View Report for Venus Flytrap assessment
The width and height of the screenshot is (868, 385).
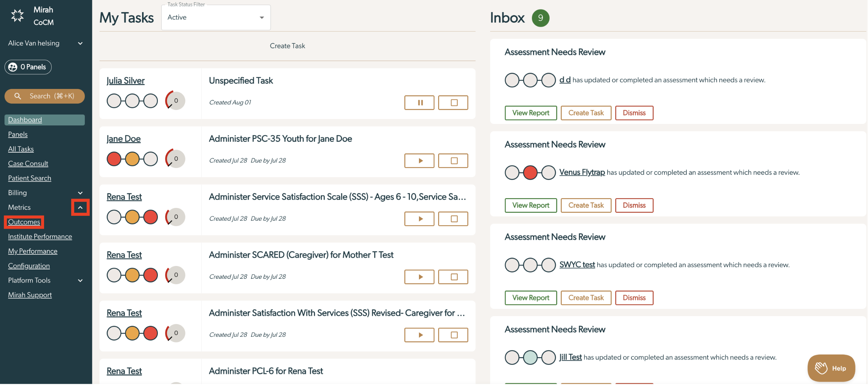click(x=531, y=205)
